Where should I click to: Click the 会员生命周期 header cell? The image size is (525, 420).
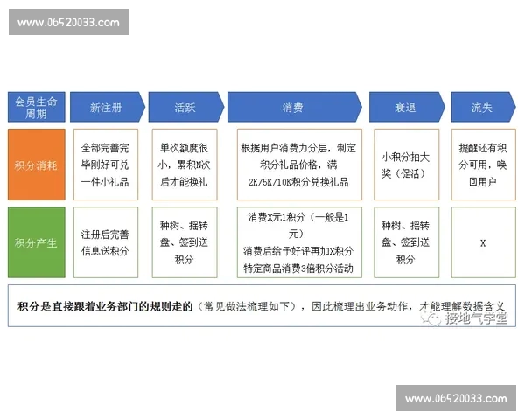coord(37,107)
